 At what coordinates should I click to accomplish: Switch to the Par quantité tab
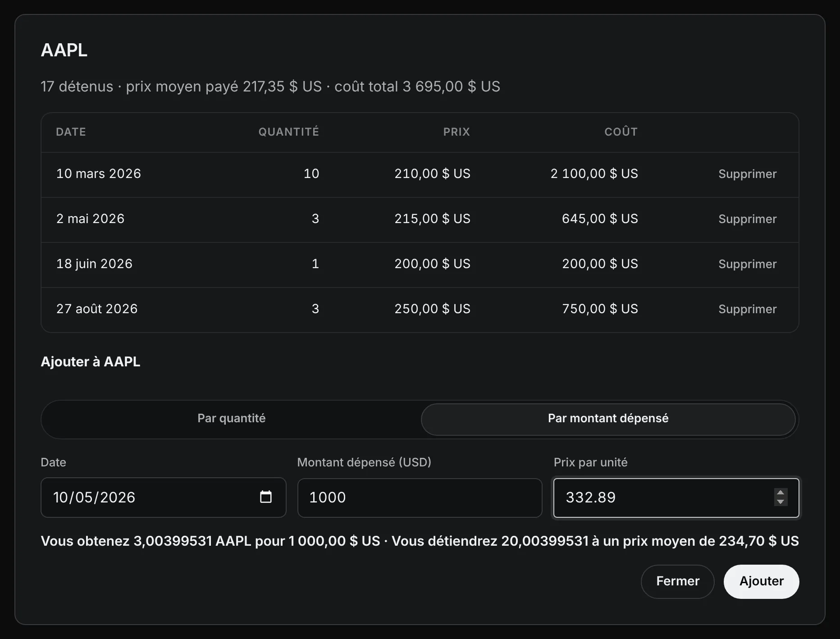[x=232, y=419]
